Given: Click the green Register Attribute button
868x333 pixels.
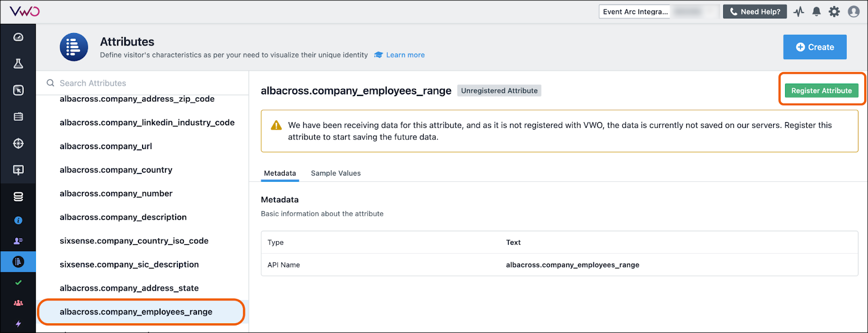Looking at the screenshot, I should point(821,91).
